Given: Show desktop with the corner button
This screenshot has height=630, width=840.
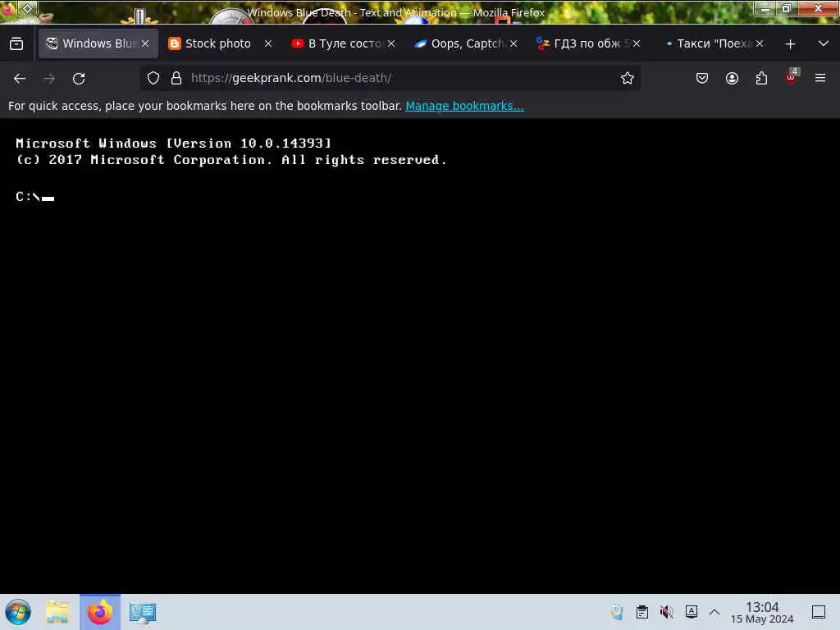Looking at the screenshot, I should (x=819, y=612).
